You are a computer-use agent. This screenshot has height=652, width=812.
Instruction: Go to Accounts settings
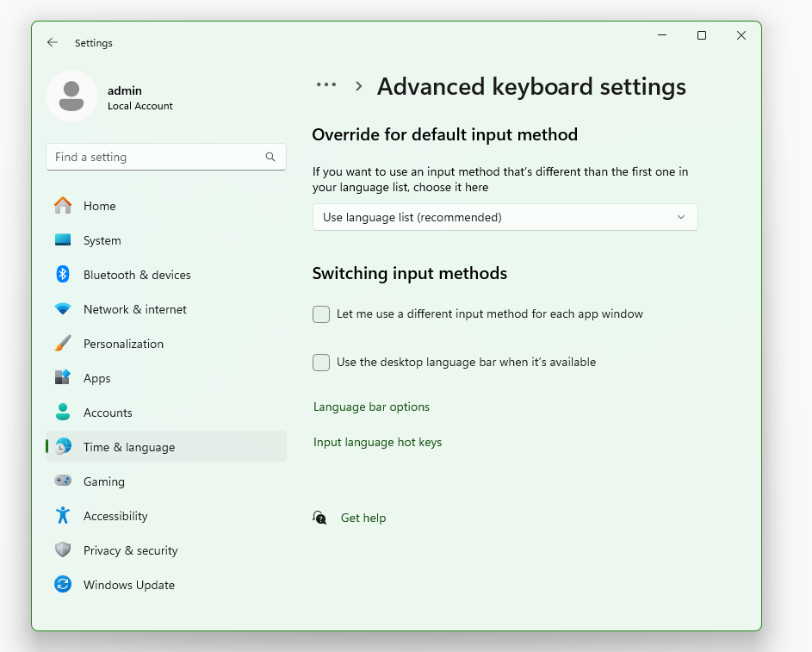tap(165, 413)
